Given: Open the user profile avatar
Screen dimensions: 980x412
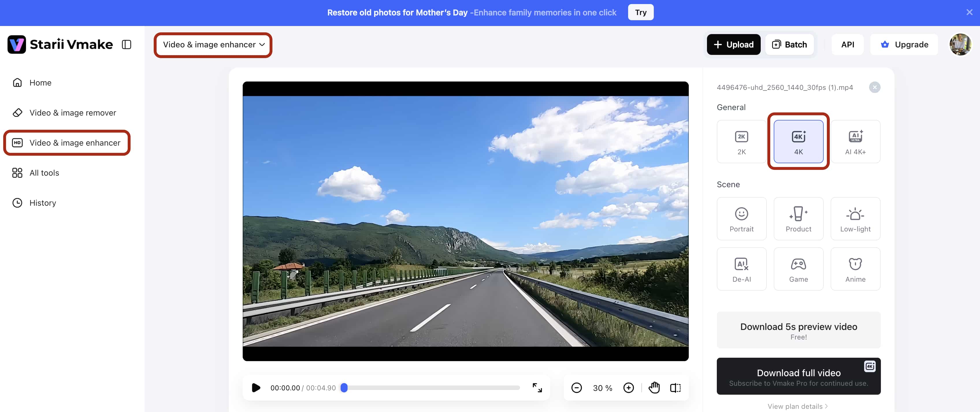Looking at the screenshot, I should [x=960, y=44].
